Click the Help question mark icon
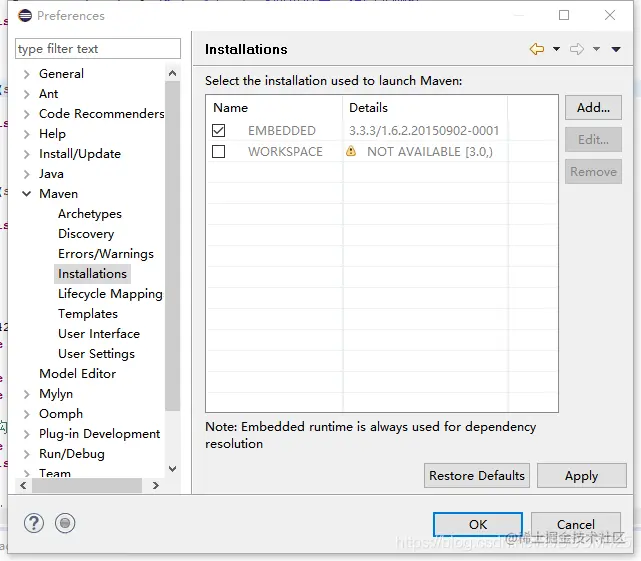The height and width of the screenshot is (561, 641). click(x=34, y=523)
